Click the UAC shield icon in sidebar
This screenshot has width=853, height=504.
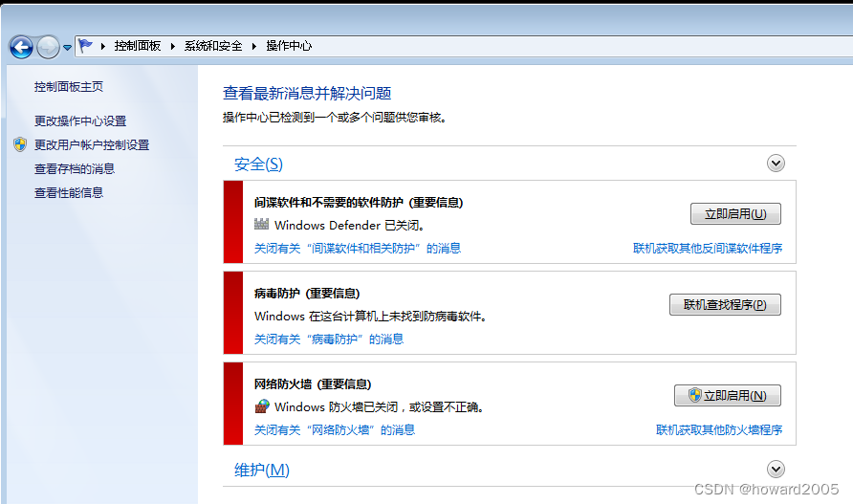[x=20, y=144]
